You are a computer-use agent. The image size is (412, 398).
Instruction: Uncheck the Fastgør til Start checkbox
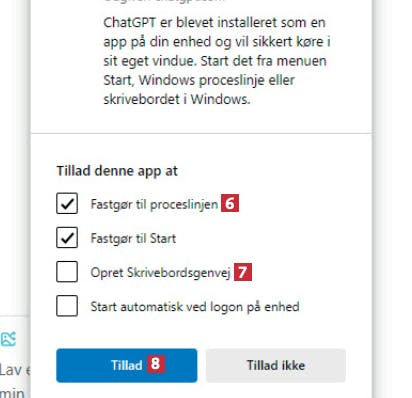pos(67,238)
